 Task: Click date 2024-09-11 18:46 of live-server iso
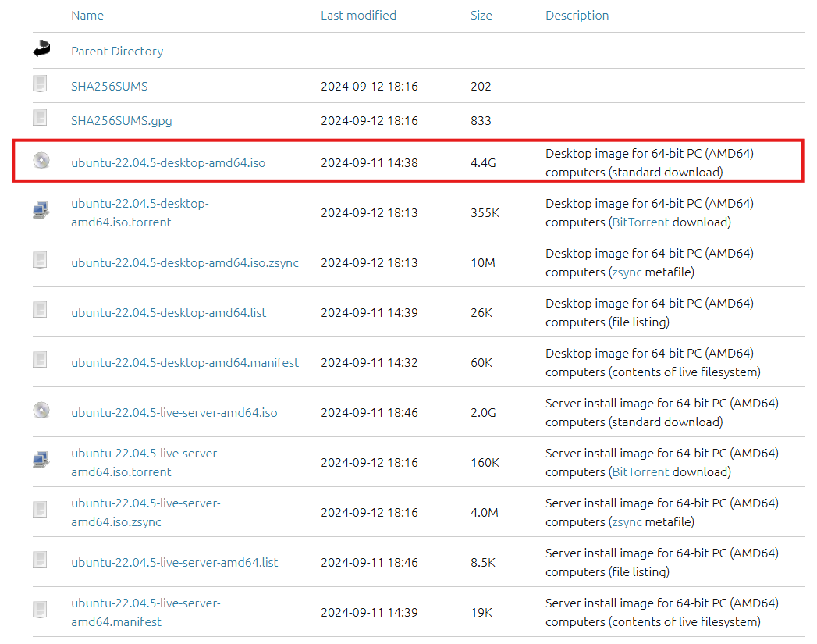369,413
